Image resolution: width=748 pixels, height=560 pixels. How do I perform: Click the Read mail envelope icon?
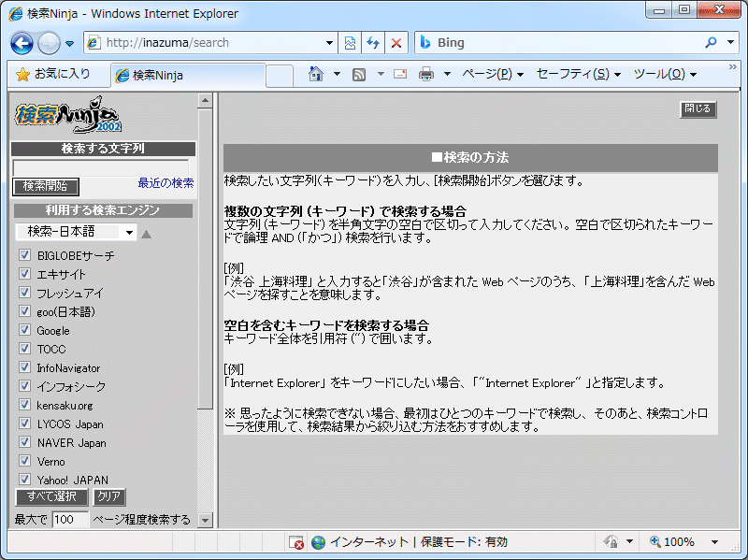pyautogui.click(x=400, y=74)
